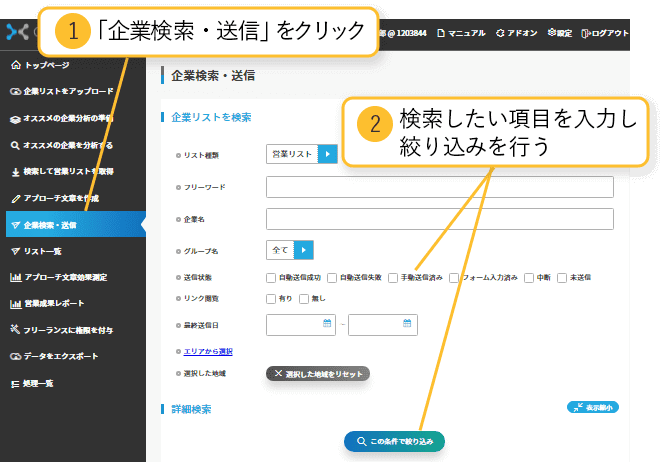The height and width of the screenshot is (462, 664).
Task: Click the app logo in the header
Action: point(18,32)
